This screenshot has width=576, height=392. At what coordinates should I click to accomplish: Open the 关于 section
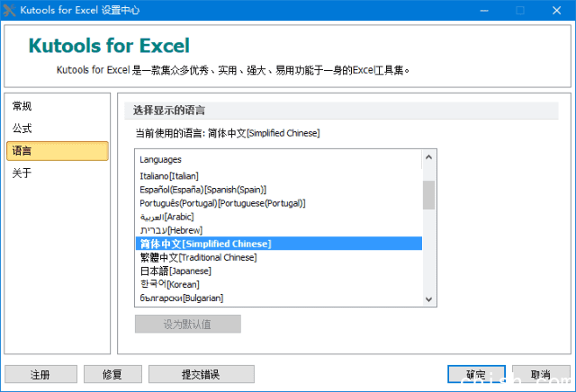22,174
